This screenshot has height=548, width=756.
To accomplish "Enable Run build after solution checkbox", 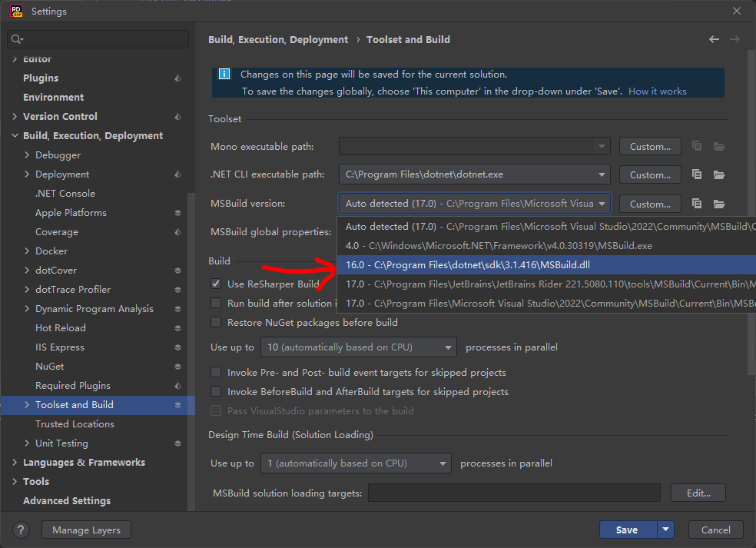I will pos(216,303).
